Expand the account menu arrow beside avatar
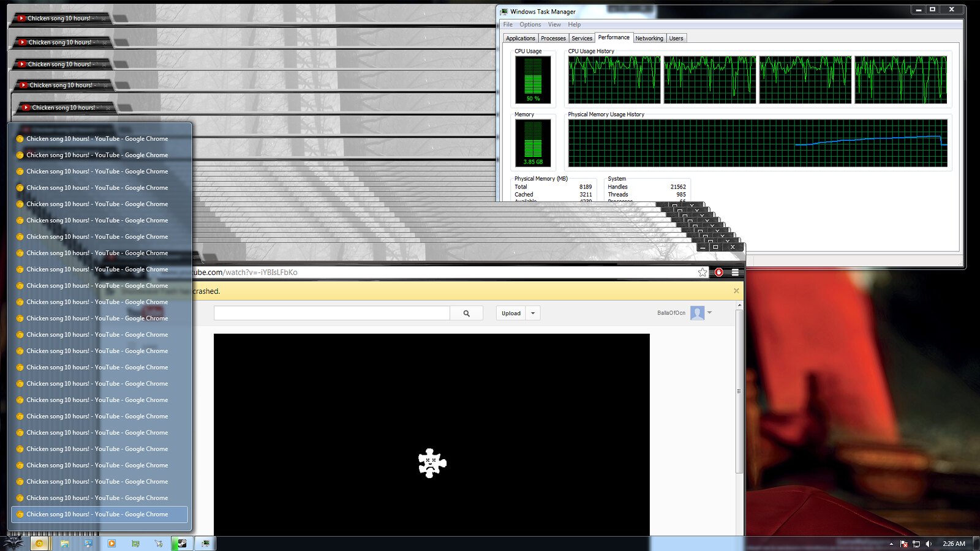The width and height of the screenshot is (980, 551). (710, 313)
